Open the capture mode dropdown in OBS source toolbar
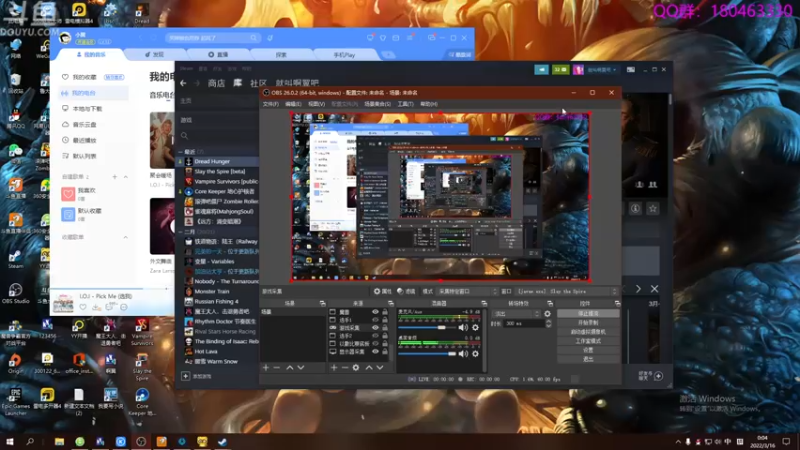 pyautogui.click(x=467, y=291)
